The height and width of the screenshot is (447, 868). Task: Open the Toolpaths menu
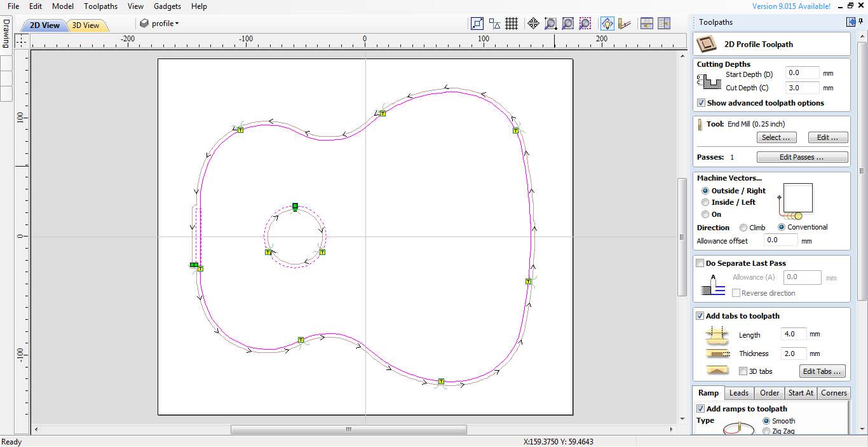pos(100,6)
